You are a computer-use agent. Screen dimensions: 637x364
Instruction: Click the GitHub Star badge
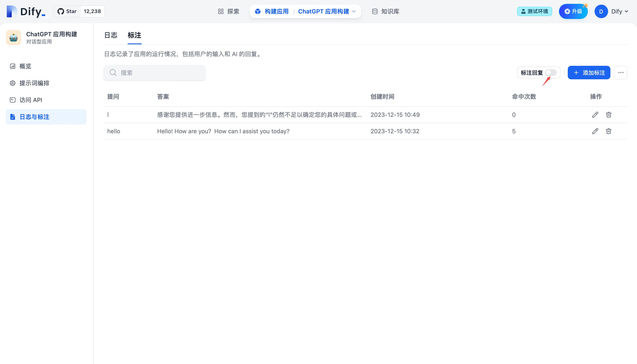pos(67,12)
